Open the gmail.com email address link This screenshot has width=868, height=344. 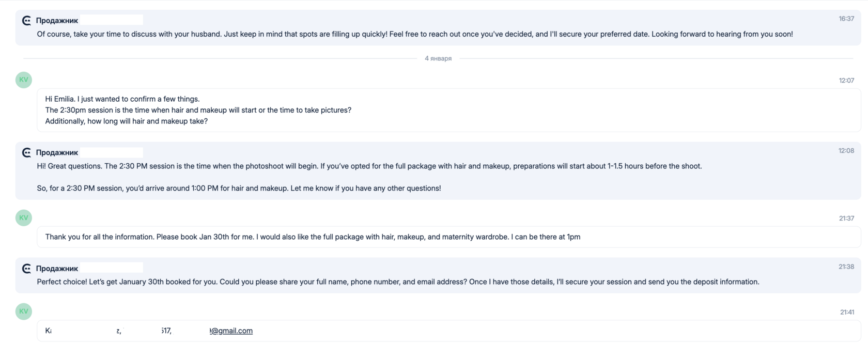coord(231,331)
